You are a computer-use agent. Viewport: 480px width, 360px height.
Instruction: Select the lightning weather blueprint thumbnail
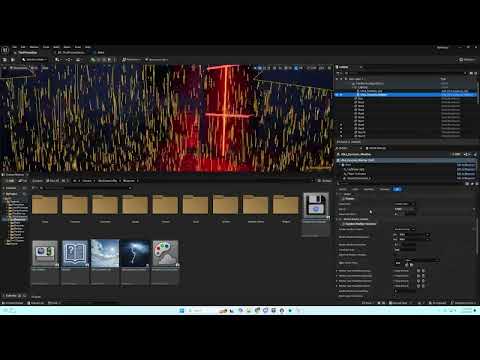[135, 253]
